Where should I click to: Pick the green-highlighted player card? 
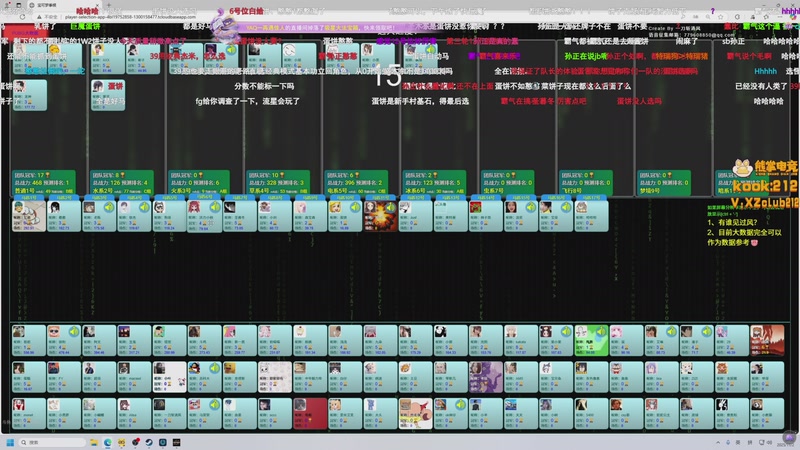point(591,340)
